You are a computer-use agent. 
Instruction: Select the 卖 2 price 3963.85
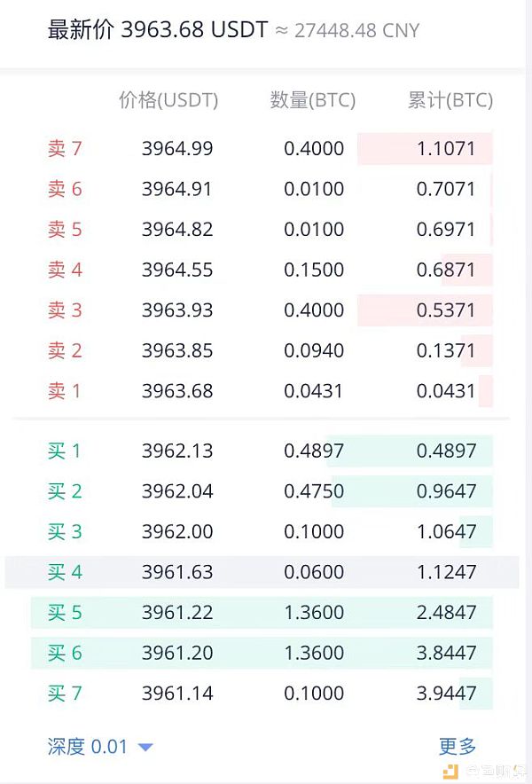(177, 350)
